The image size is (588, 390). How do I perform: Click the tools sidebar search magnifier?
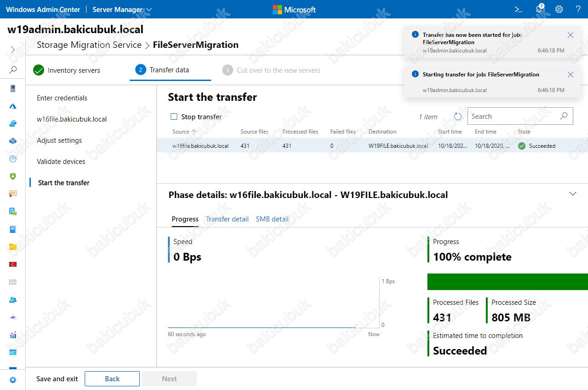pyautogui.click(x=13, y=70)
